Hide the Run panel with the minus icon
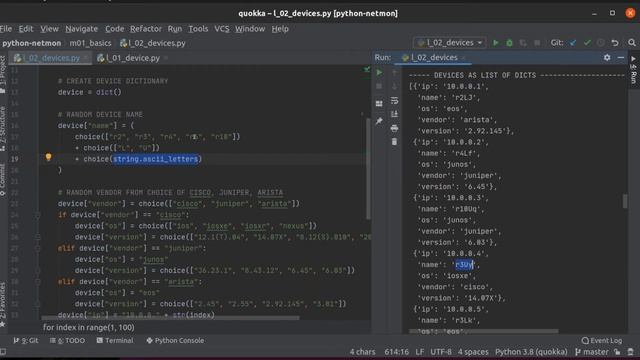The height and width of the screenshot is (360, 640). pos(621,58)
